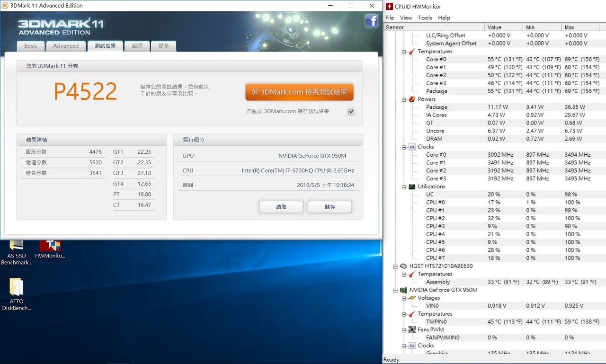
Task: Collapse the Powers node
Action: click(404, 99)
